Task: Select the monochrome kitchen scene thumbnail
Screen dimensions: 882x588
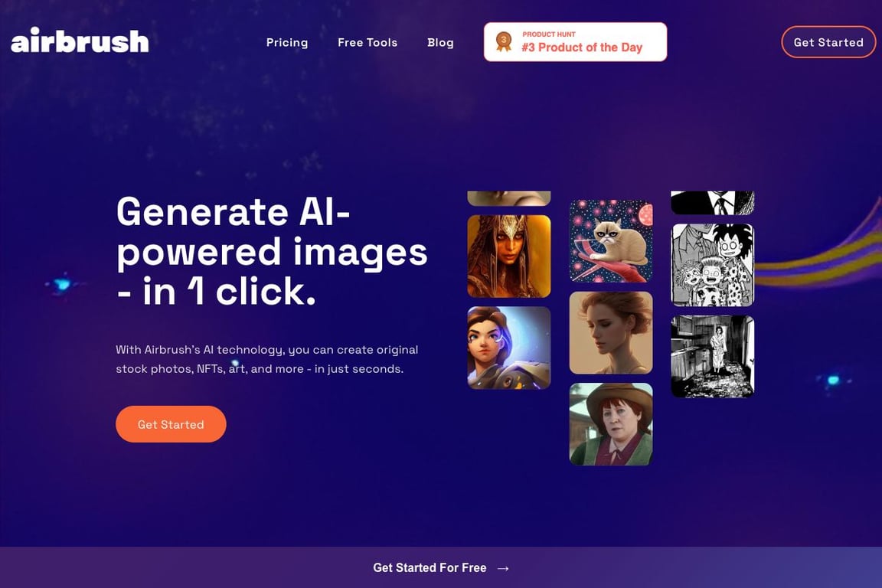Action: pos(713,357)
